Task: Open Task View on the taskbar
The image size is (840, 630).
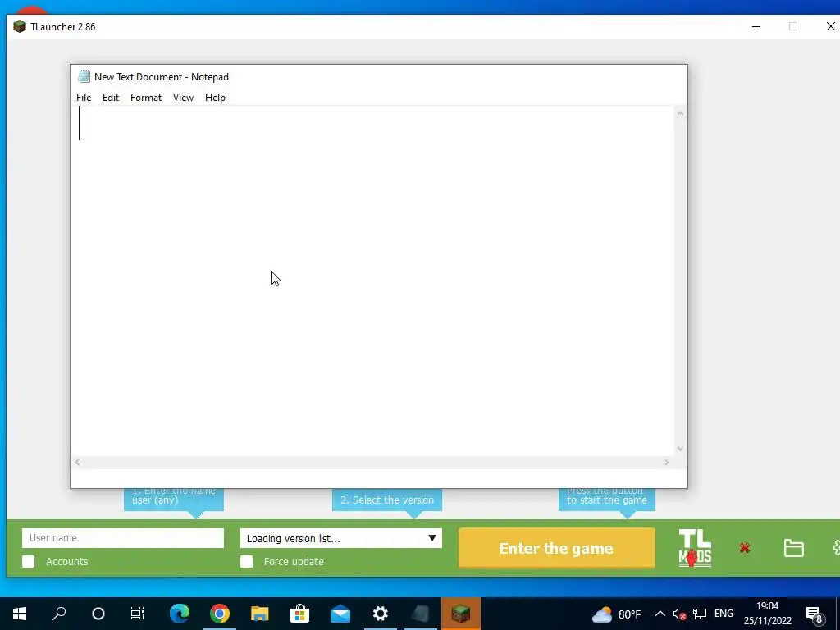Action: 138,614
